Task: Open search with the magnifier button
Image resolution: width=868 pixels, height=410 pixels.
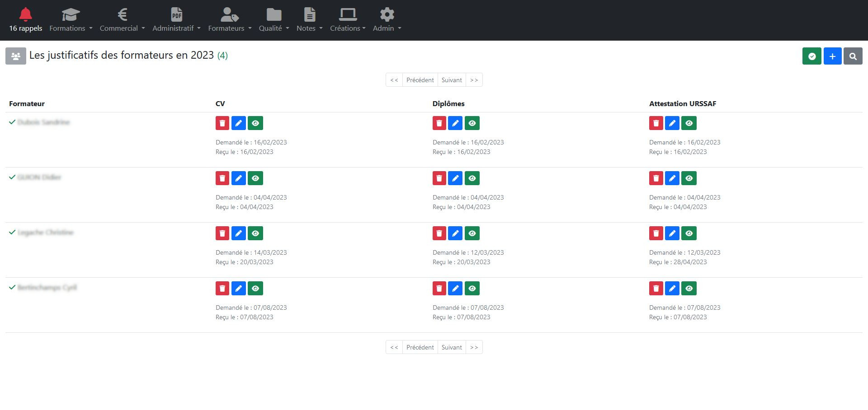Action: 853,56
